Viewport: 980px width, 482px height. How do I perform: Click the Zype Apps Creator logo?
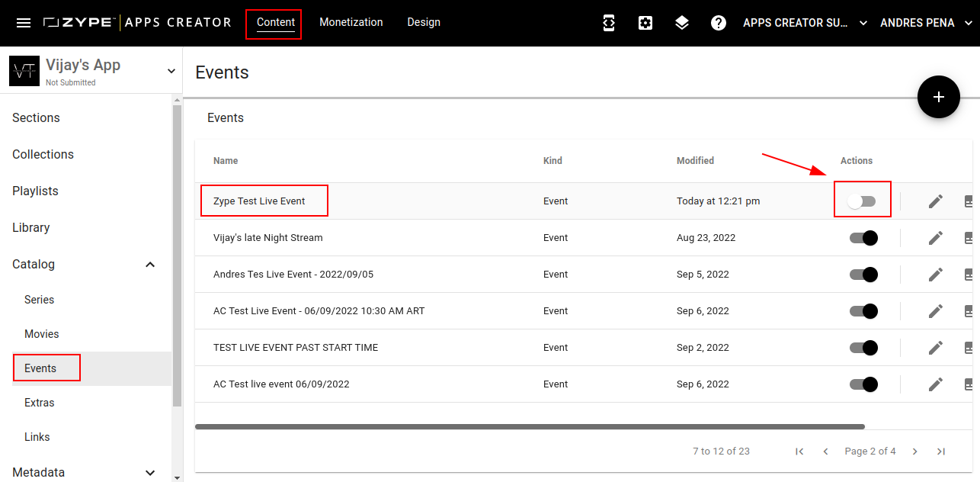137,23
